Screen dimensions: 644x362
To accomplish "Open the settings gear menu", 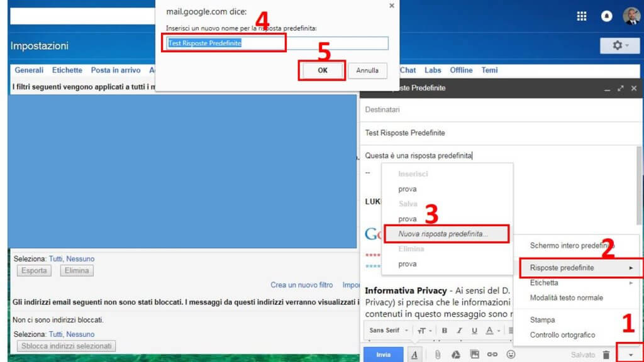I will pyautogui.click(x=619, y=45).
